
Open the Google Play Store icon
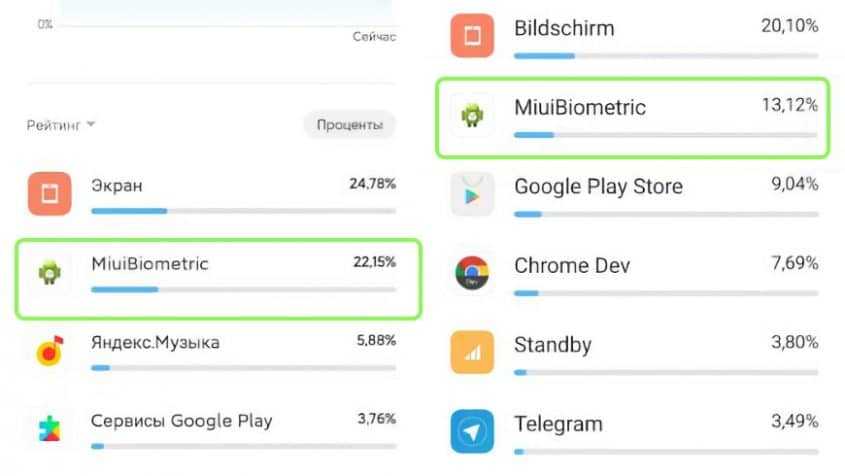pos(472,195)
